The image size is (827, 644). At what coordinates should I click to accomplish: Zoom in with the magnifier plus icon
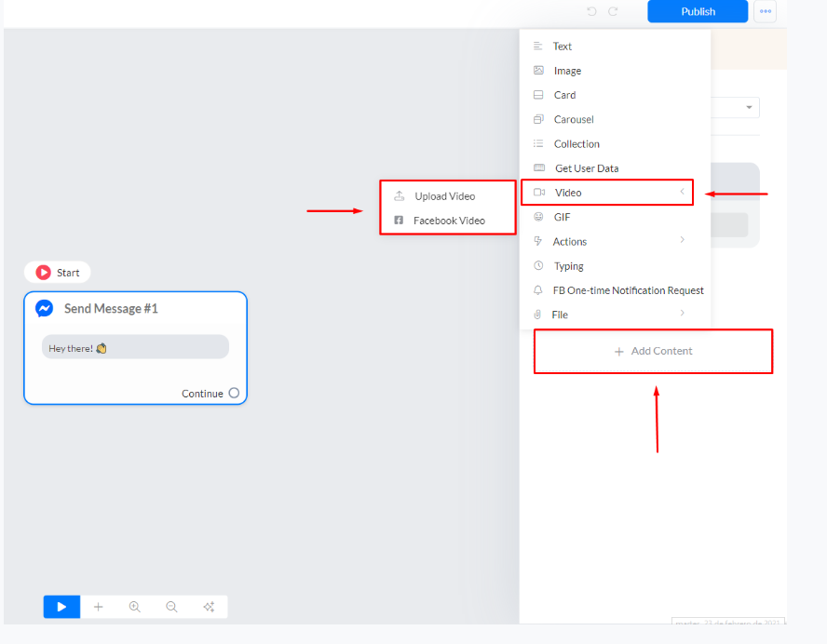click(135, 607)
